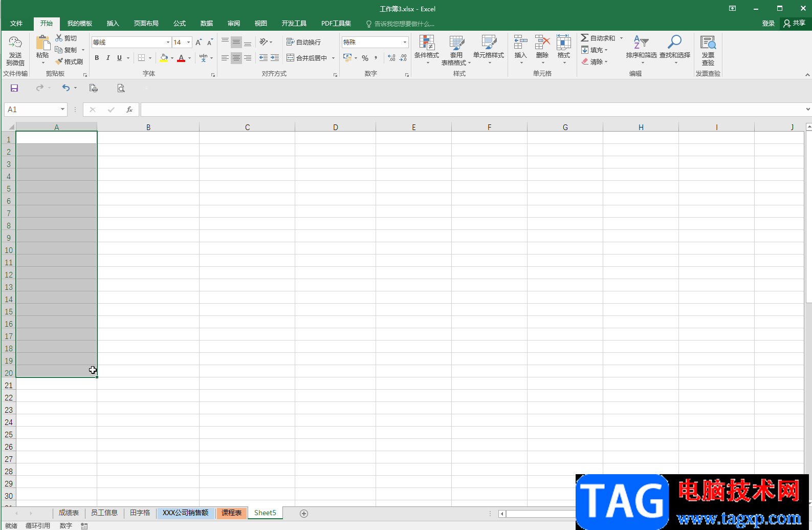Image resolution: width=812 pixels, height=530 pixels.
Task: Click the Delete cells icon
Action: pyautogui.click(x=542, y=43)
